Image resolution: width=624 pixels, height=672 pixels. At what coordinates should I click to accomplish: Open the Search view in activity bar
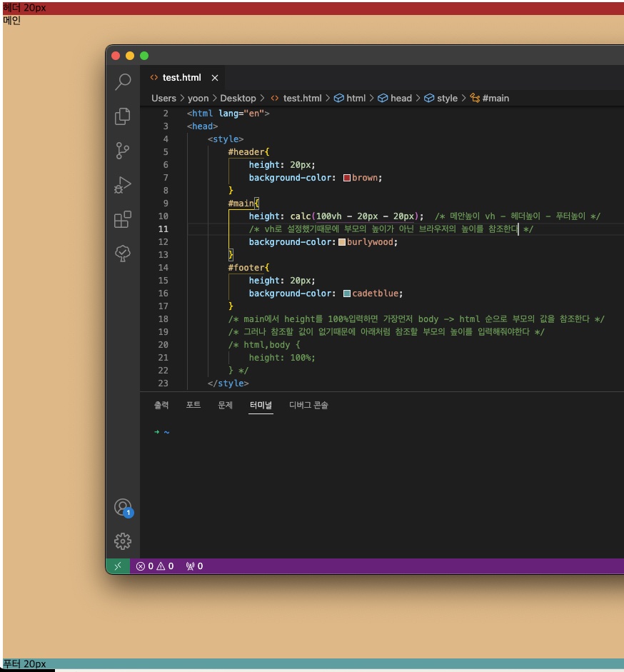pyautogui.click(x=123, y=81)
